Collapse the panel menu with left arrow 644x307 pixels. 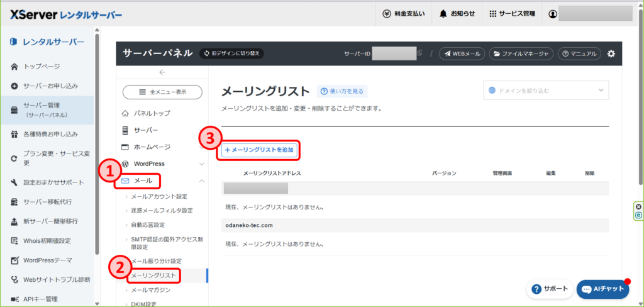(162, 72)
